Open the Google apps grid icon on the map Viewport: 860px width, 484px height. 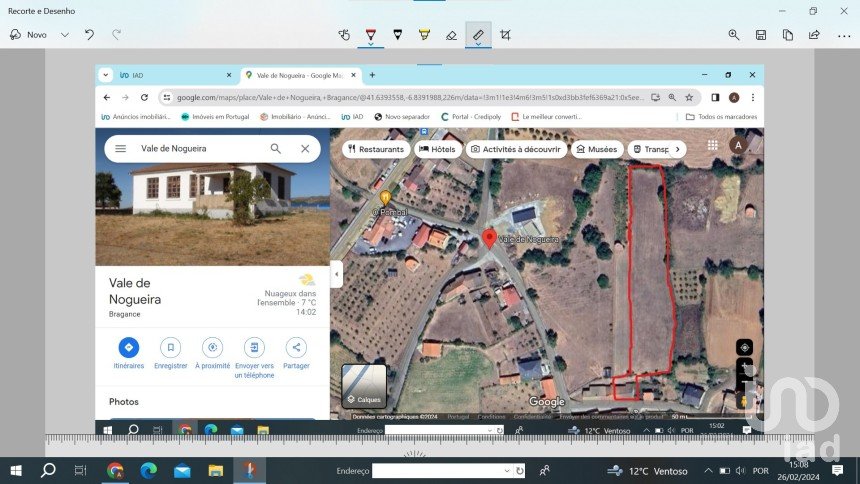tap(712, 145)
